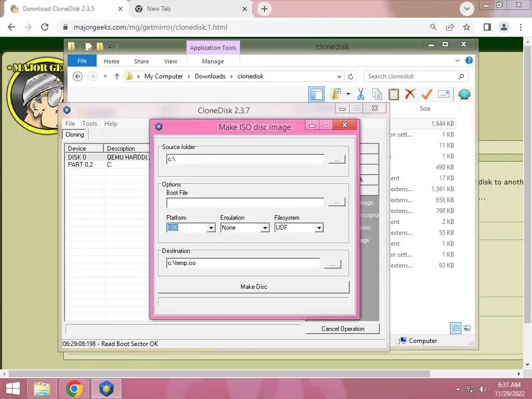Switch to Details view icon in Explorer
This screenshot has height=399, width=532.
(x=455, y=328)
